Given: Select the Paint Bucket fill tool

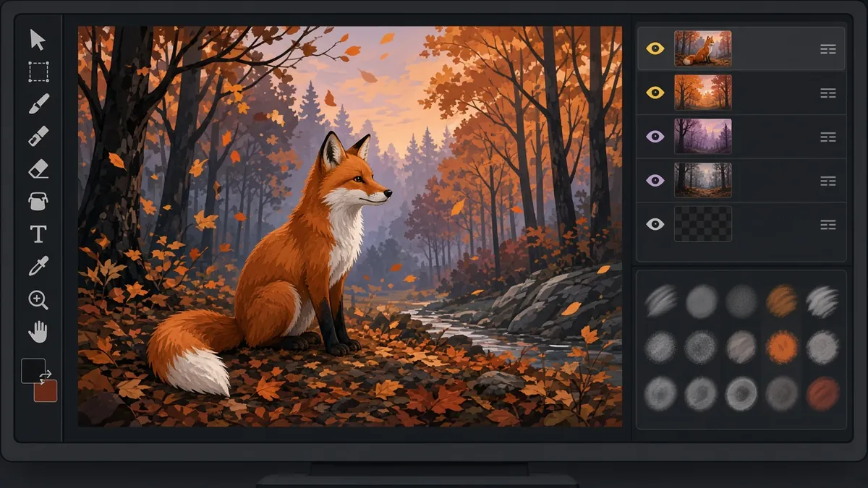Looking at the screenshot, I should coord(38,201).
